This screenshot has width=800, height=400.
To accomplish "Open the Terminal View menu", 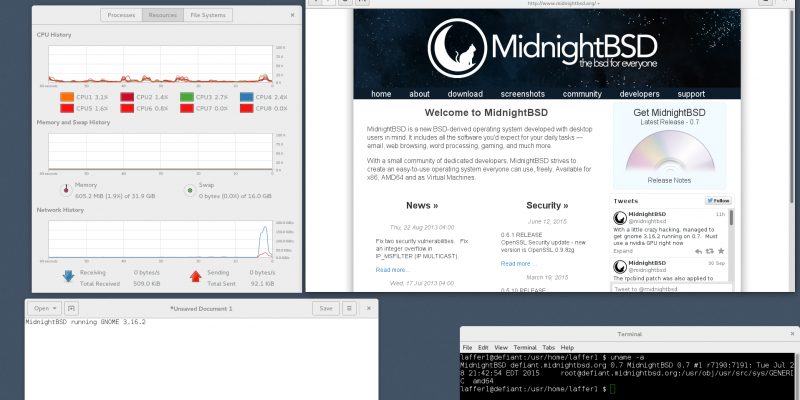I will click(501, 347).
